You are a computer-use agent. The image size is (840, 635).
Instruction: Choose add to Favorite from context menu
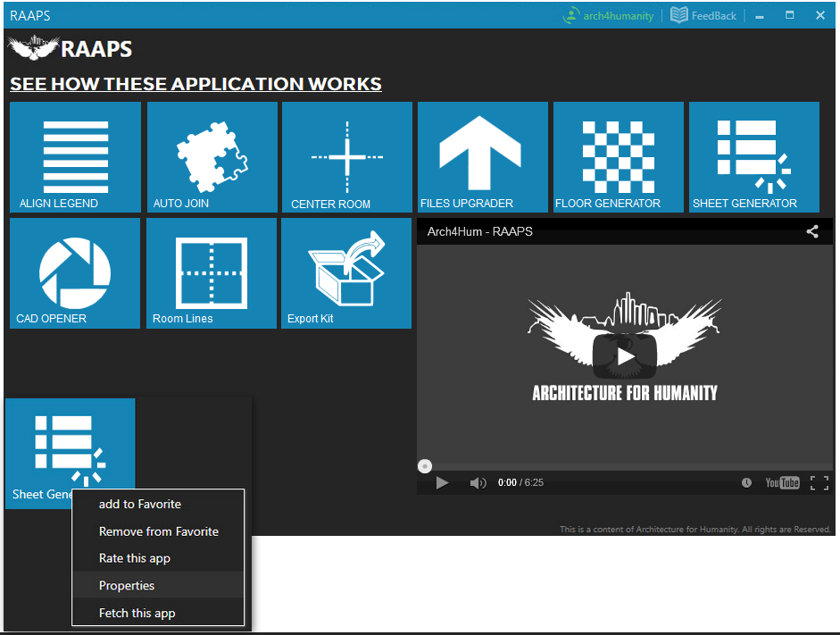pos(158,505)
